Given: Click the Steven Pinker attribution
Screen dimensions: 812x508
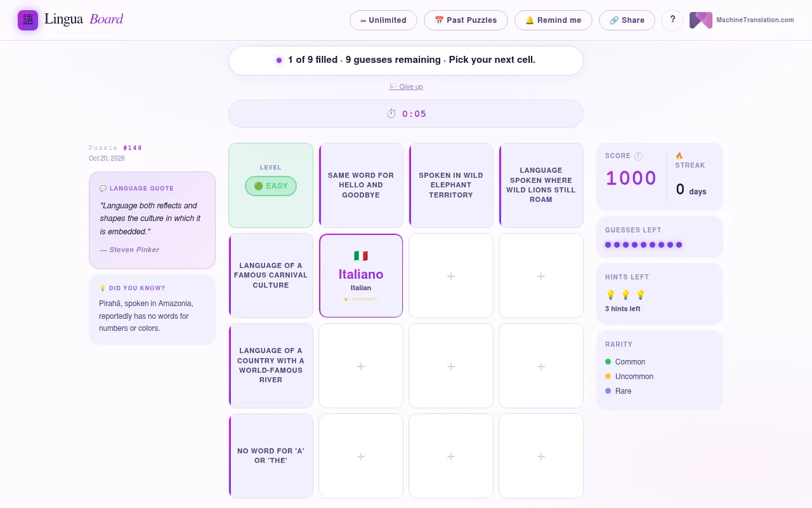Looking at the screenshot, I should point(129,250).
